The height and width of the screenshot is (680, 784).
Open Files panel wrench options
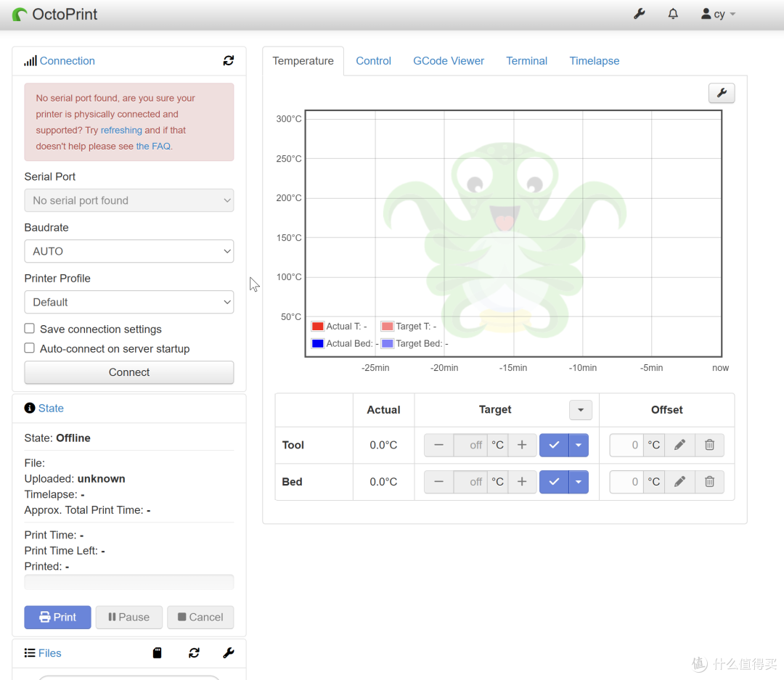[x=229, y=652]
